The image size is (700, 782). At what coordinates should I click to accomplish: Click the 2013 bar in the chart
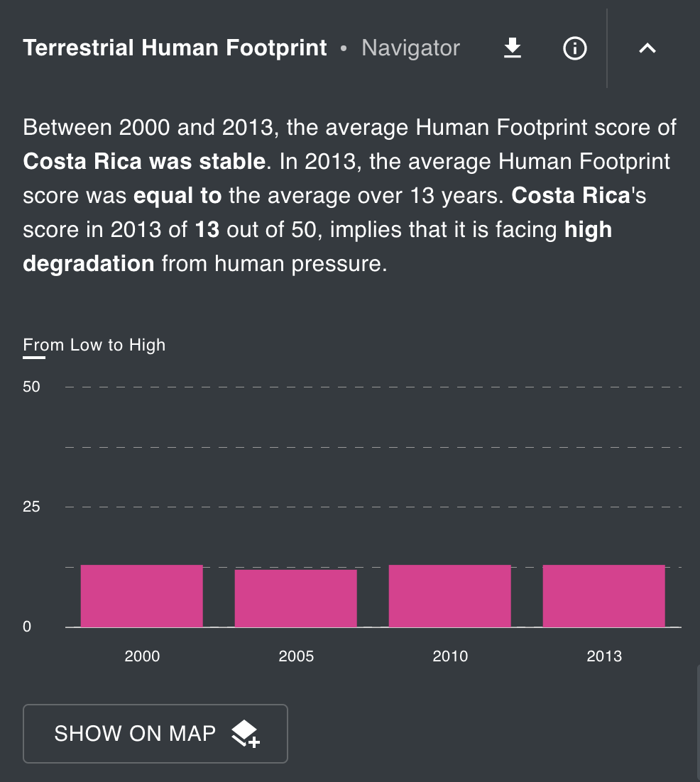click(604, 596)
